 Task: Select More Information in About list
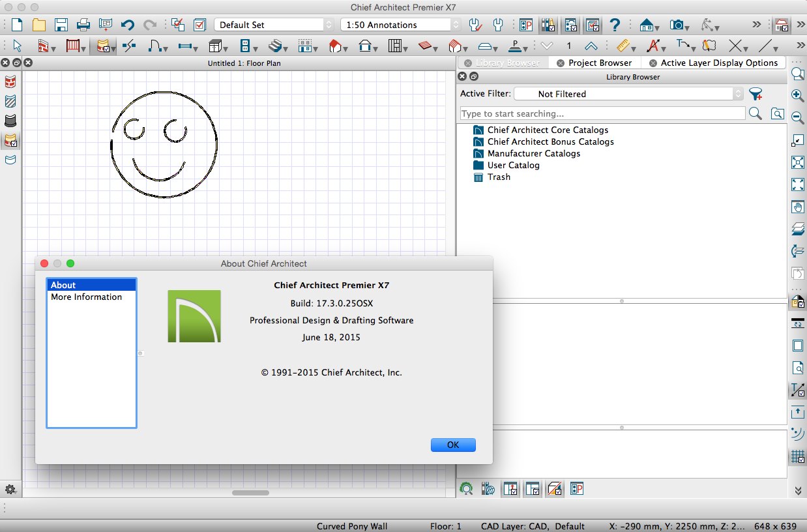coord(86,297)
